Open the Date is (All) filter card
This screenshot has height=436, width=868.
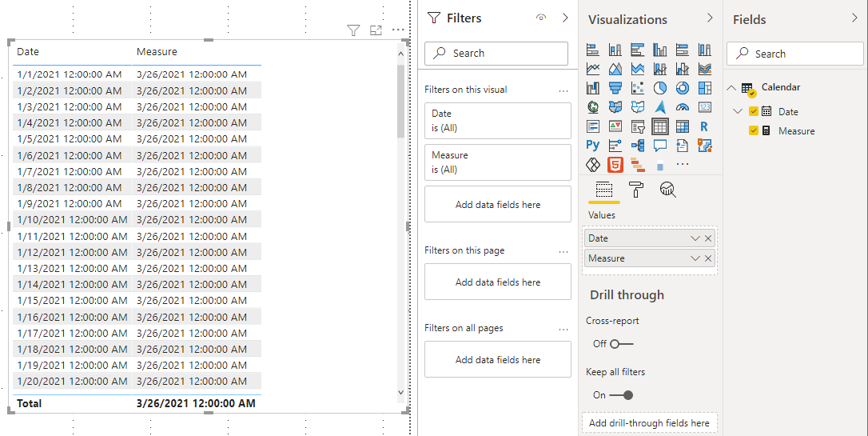(498, 121)
